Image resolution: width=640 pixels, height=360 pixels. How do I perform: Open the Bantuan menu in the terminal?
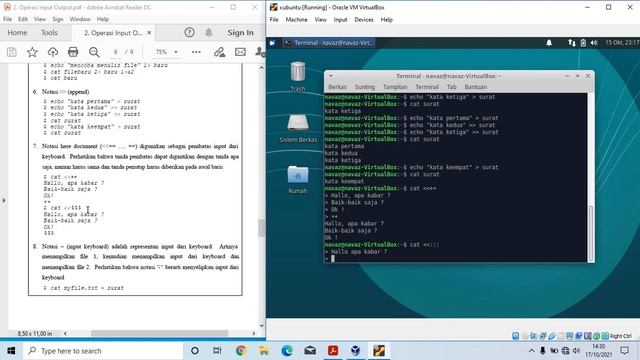coord(476,87)
